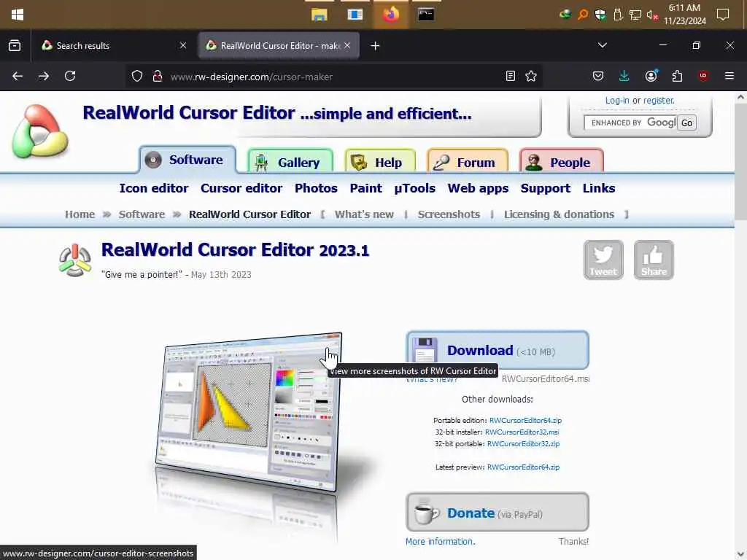
Task: Click the site security lock icon
Action: pyautogui.click(x=158, y=76)
